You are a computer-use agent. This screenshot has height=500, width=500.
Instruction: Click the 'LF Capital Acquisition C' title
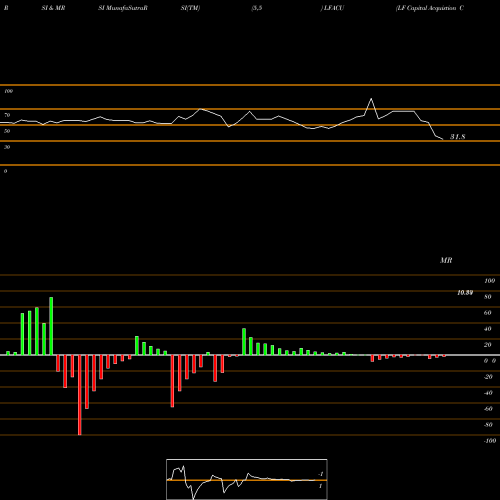coord(430,8)
